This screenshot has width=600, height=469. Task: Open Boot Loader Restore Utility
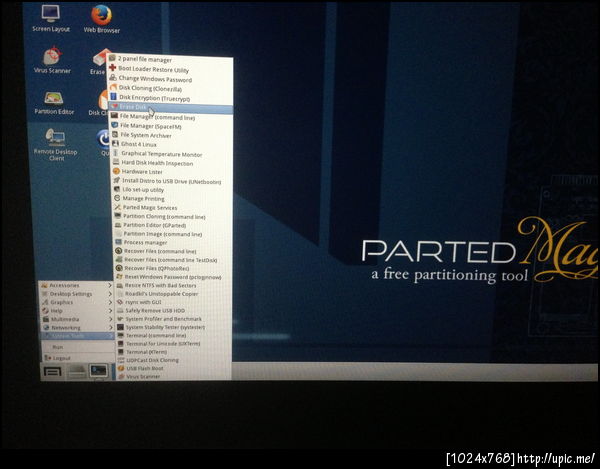tap(170, 69)
